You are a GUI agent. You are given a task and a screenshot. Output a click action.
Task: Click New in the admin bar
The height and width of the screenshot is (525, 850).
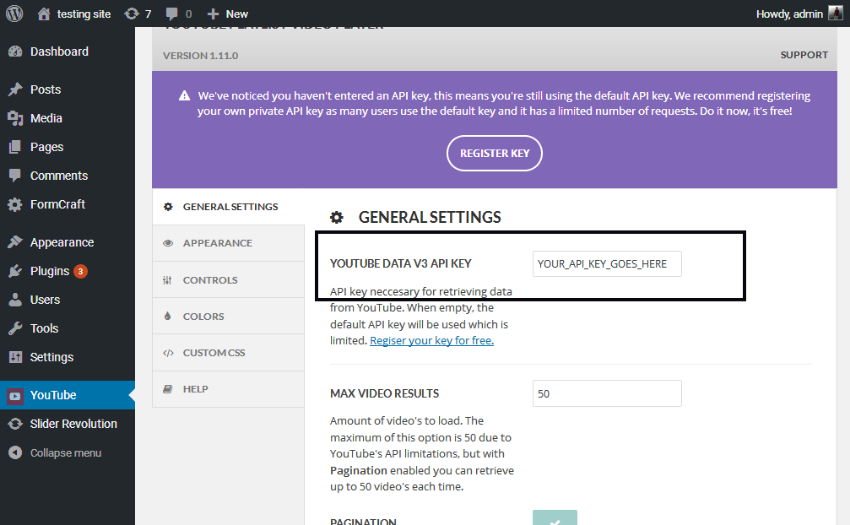pos(237,14)
